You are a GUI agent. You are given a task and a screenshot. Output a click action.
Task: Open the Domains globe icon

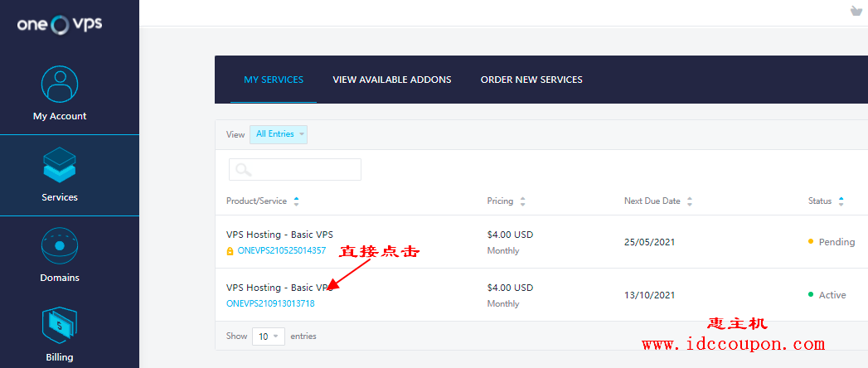click(60, 246)
